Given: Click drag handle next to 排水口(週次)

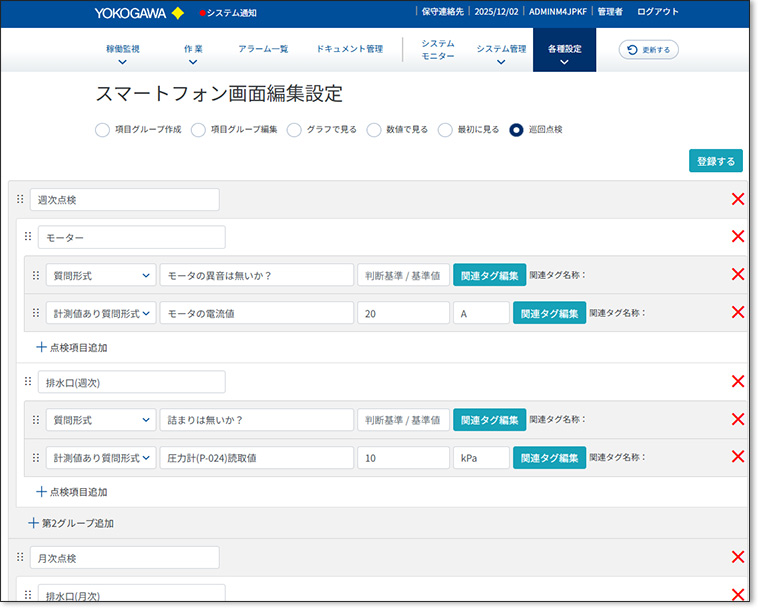Looking at the screenshot, I should coord(28,382).
